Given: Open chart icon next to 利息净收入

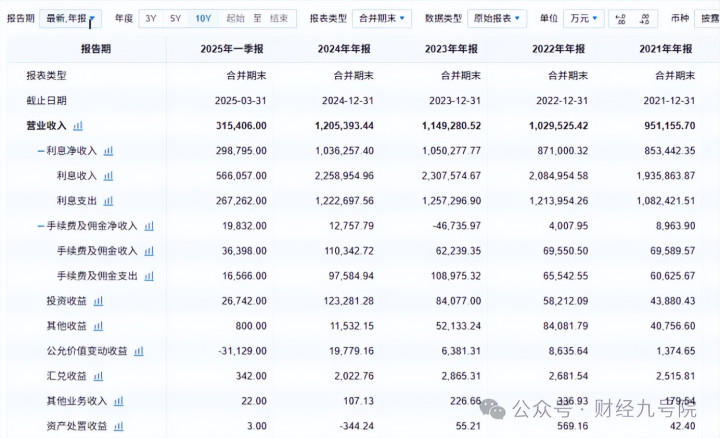Looking at the screenshot, I should [108, 151].
